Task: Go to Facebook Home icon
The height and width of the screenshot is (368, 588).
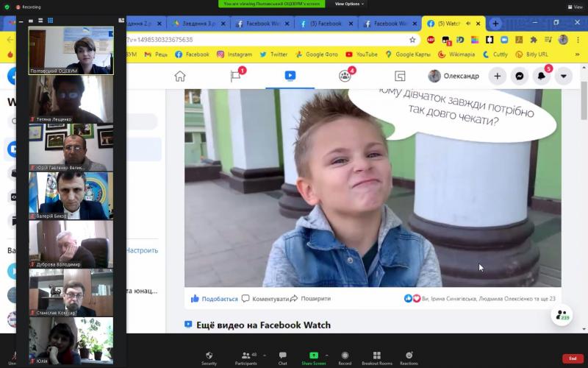Action: click(180, 77)
